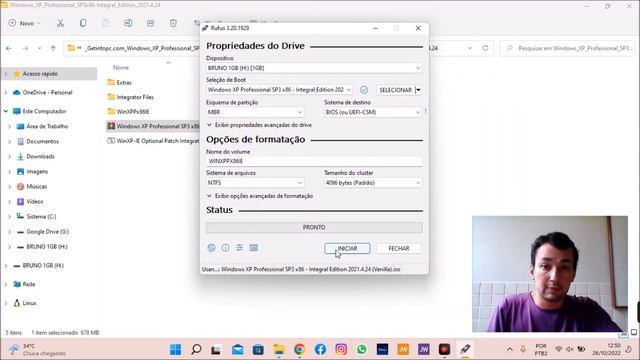Click the checkmark hash icon beside boot selection

coord(364,89)
